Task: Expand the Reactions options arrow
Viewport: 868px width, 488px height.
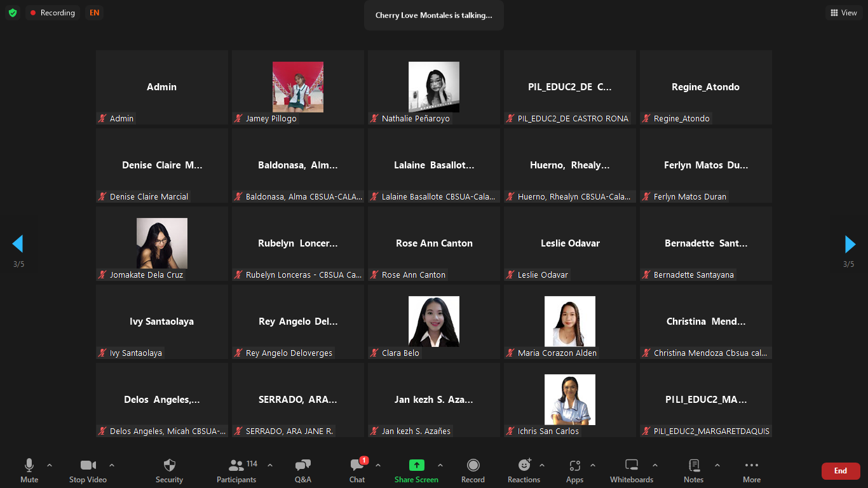Action: [x=542, y=465]
